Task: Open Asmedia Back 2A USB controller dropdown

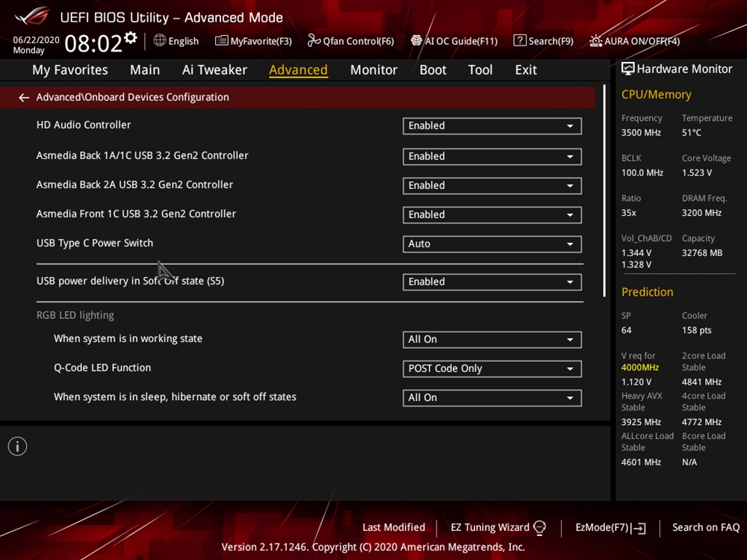Action: click(492, 186)
